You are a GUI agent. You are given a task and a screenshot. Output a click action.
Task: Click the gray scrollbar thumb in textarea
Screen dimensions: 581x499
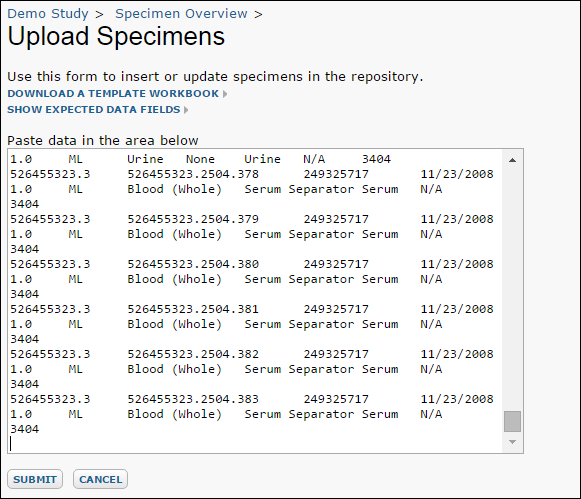pyautogui.click(x=512, y=422)
